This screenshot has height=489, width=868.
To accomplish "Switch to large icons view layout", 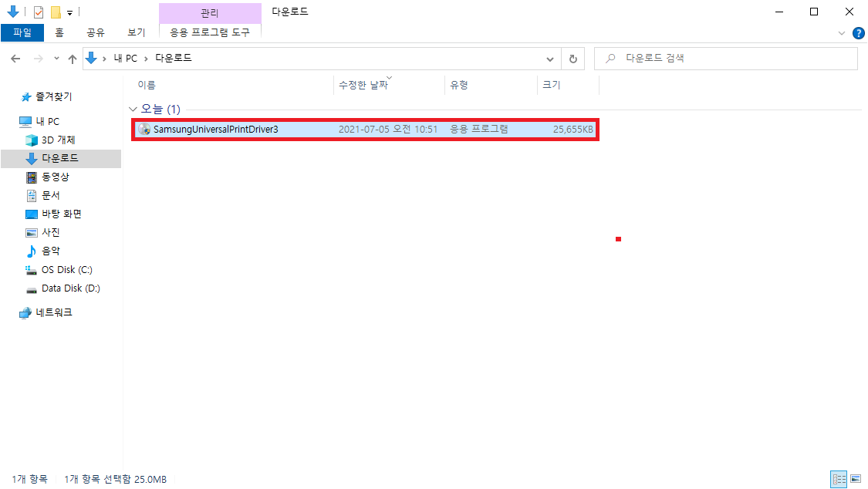I will pyautogui.click(x=856, y=479).
